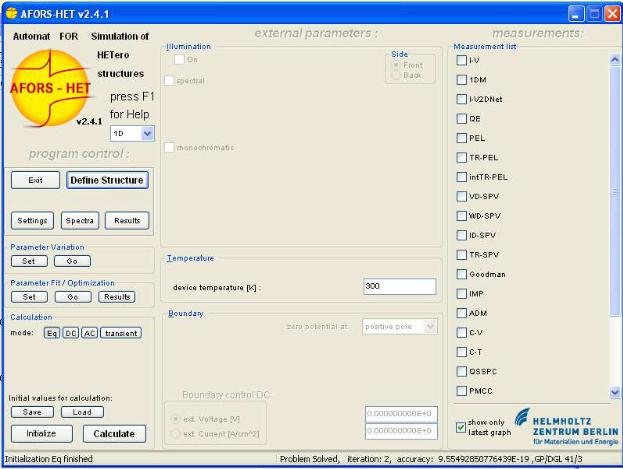Click the AFORS-HET sun logo

click(x=50, y=88)
